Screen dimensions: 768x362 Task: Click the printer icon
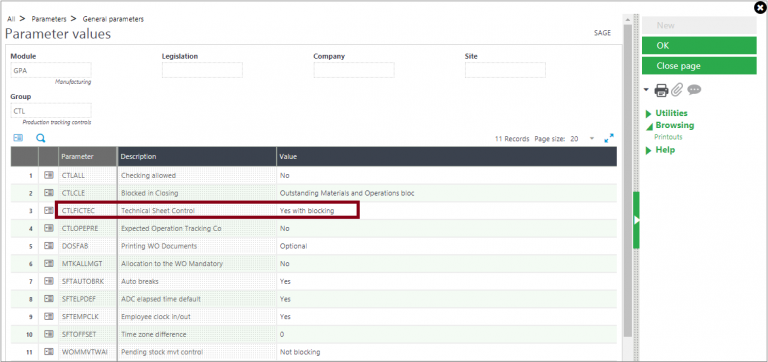tap(661, 90)
